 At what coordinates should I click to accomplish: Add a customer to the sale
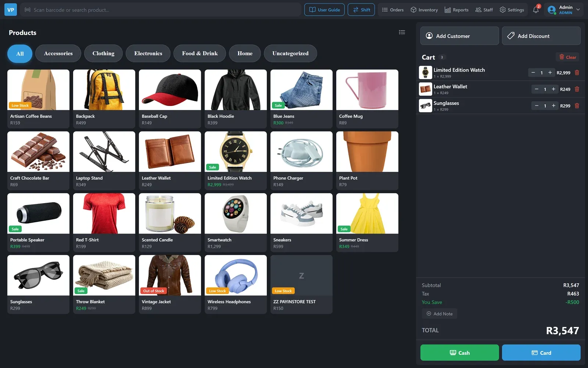(x=460, y=36)
